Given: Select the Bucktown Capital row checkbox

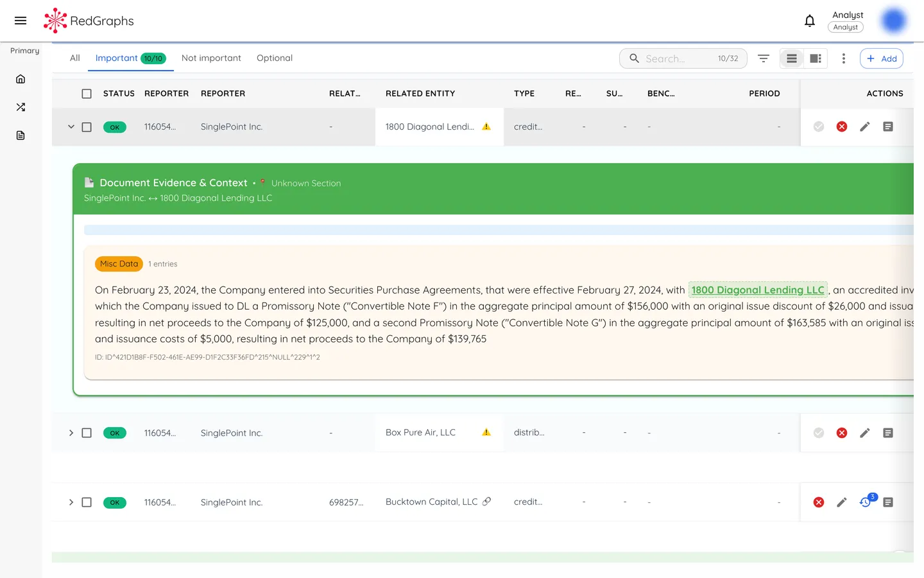Looking at the screenshot, I should pyautogui.click(x=87, y=502).
